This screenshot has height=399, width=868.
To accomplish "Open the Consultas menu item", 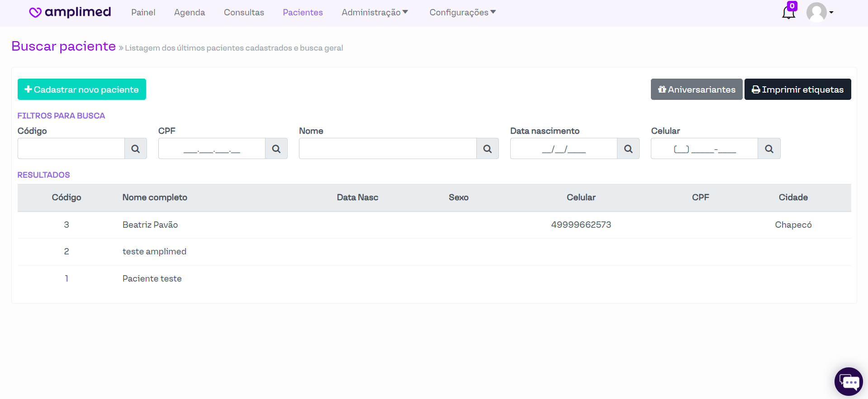I will (244, 13).
